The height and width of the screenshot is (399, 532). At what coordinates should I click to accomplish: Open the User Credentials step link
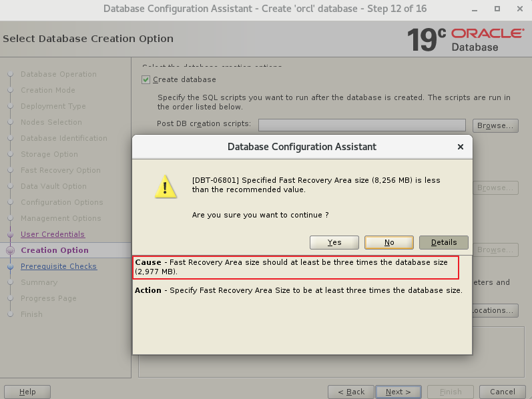53,234
